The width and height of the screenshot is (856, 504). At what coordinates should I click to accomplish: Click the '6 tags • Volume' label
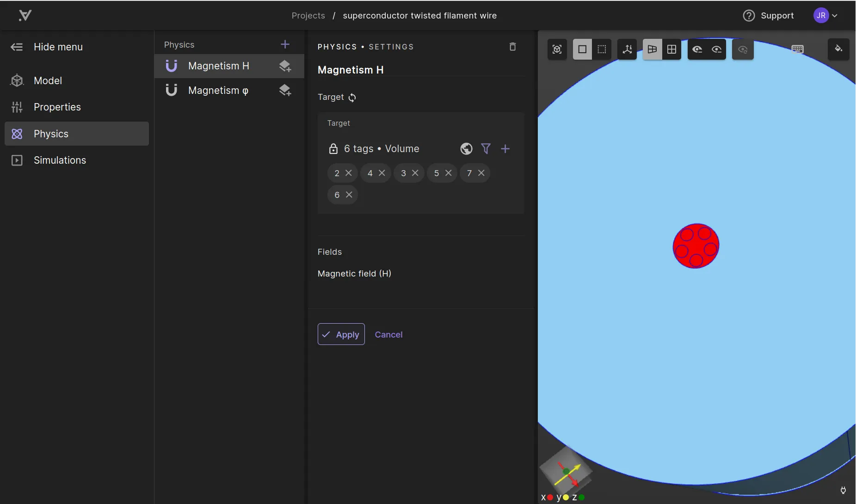[x=382, y=149]
